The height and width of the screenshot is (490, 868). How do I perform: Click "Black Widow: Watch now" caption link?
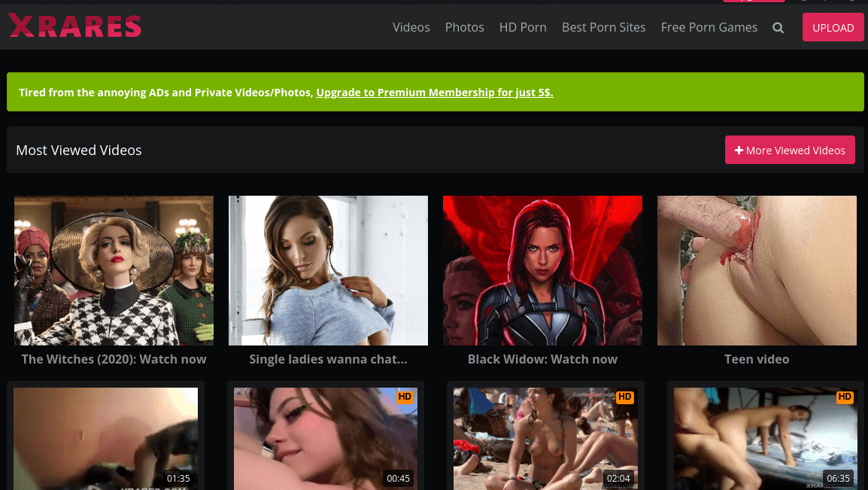coord(542,359)
